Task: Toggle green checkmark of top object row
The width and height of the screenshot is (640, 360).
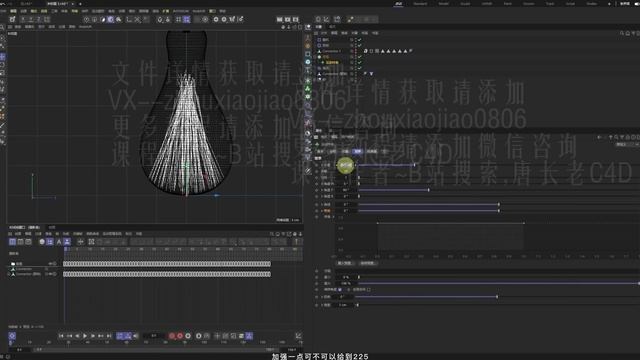Action: pyautogui.click(x=360, y=40)
